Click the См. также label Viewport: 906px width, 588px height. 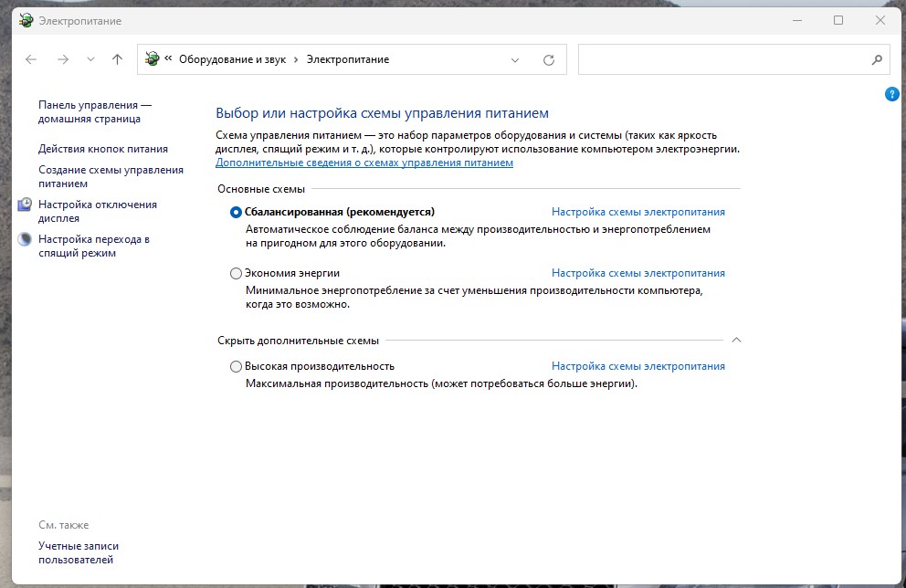(x=64, y=525)
